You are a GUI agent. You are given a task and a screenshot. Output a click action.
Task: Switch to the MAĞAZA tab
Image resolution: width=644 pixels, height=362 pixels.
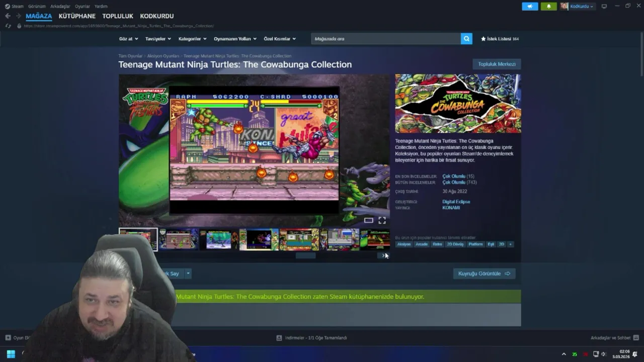point(39,16)
